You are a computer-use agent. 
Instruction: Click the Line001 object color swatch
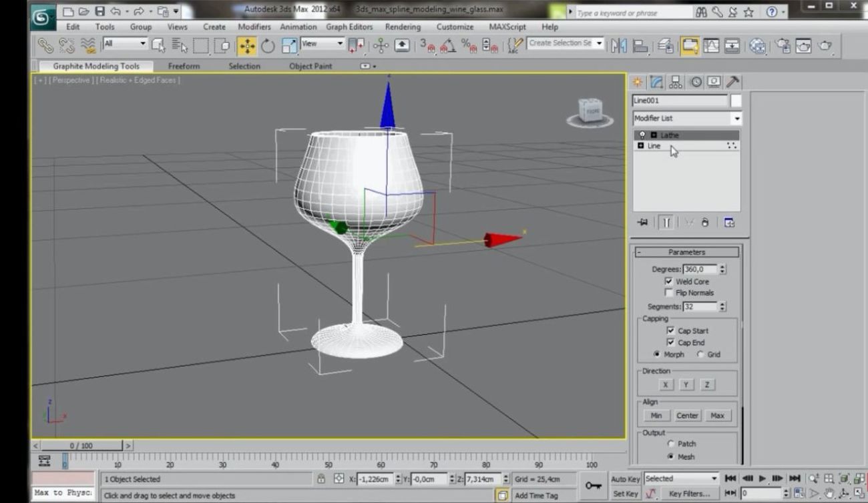[736, 101]
